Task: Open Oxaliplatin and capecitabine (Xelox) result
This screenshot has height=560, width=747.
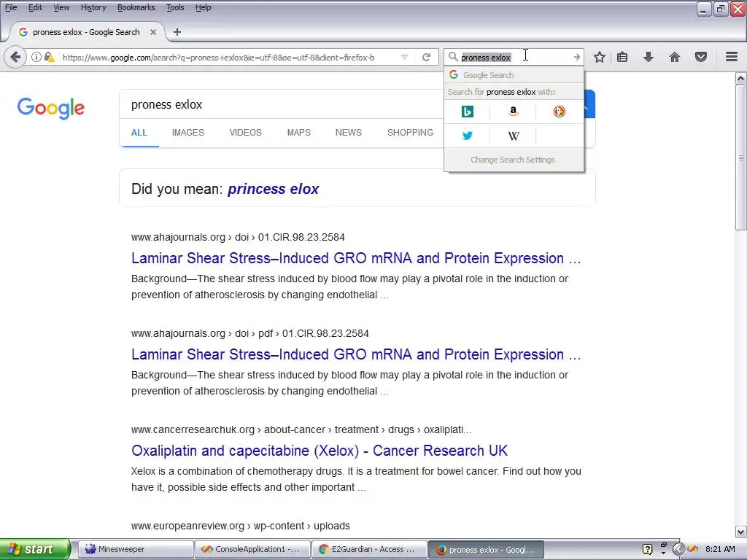Action: 320,451
